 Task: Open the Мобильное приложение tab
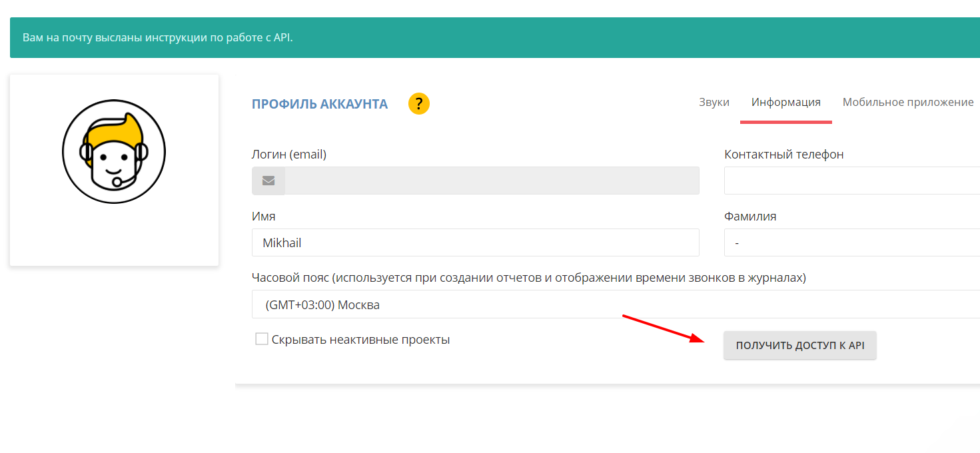(x=907, y=103)
